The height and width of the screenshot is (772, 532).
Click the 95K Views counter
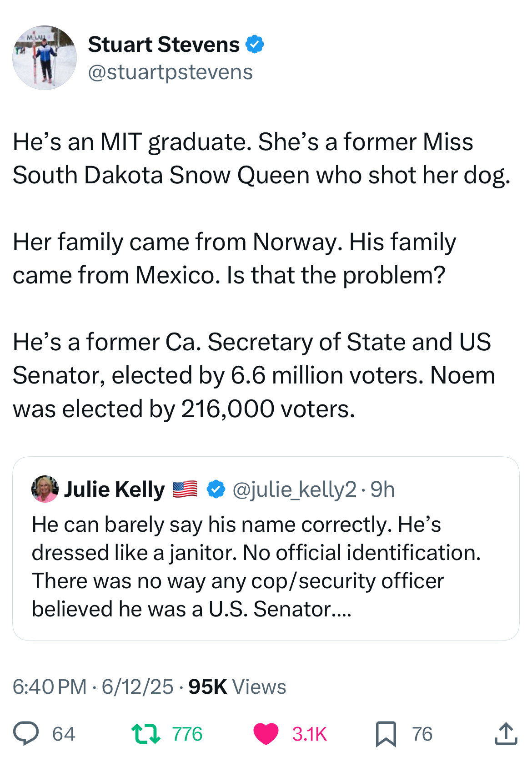[237, 686]
